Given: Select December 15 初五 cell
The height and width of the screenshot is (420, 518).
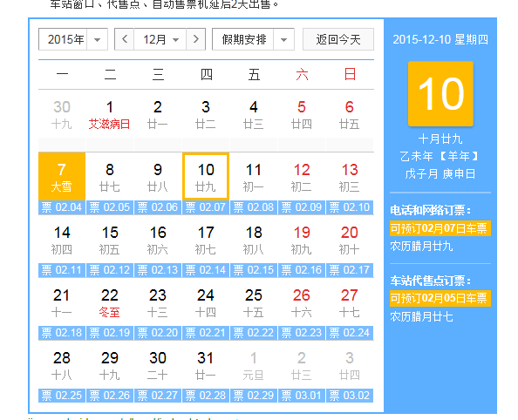Looking at the screenshot, I should [110, 240].
